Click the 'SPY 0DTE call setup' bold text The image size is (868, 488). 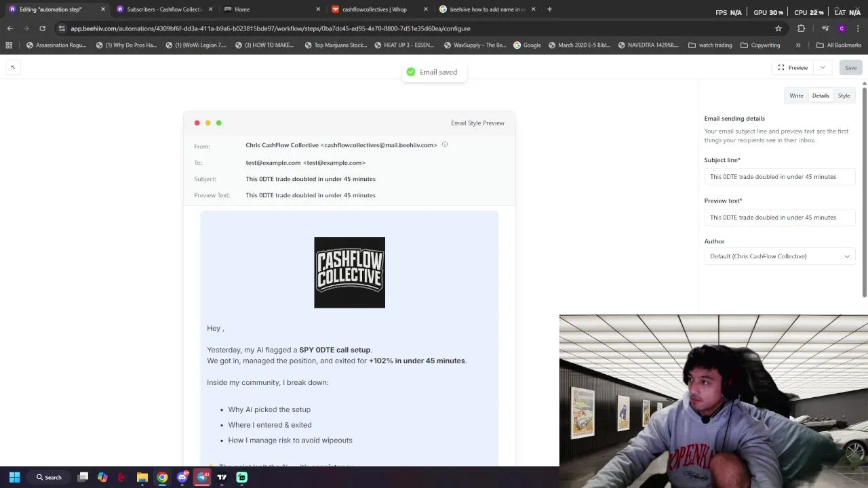[x=335, y=350]
